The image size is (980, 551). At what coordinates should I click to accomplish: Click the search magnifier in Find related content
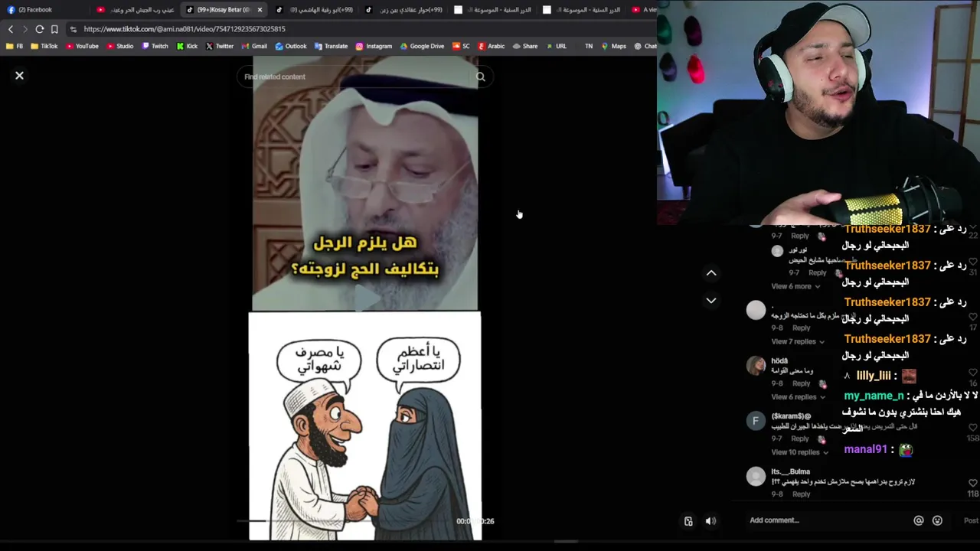click(480, 77)
